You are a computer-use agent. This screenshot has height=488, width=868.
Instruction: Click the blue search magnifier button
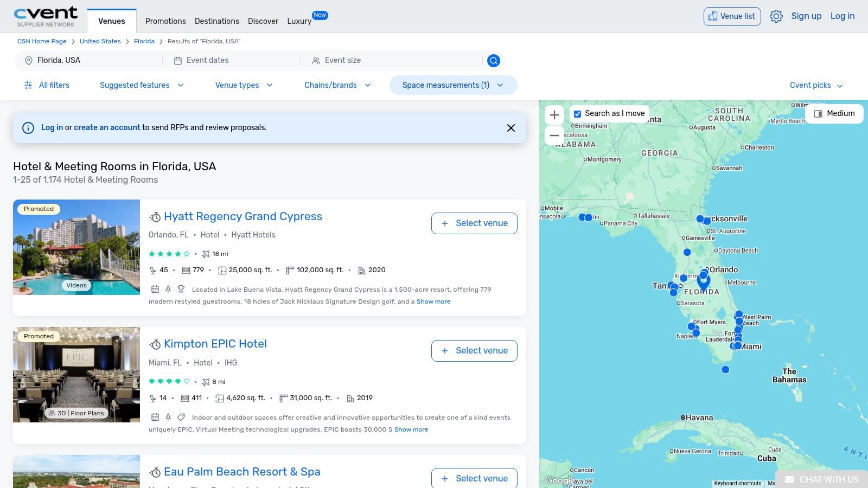pyautogui.click(x=493, y=61)
